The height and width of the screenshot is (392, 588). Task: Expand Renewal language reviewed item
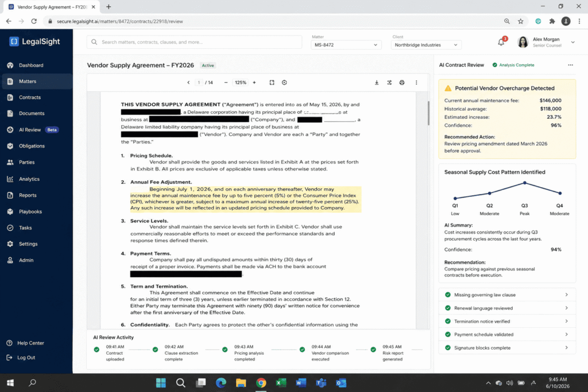(x=507, y=308)
